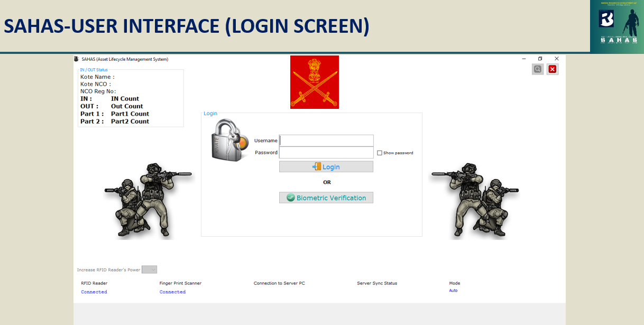Click the SAHAS logo in slide corner
Screen dimensions: 644x325
[x=617, y=26]
